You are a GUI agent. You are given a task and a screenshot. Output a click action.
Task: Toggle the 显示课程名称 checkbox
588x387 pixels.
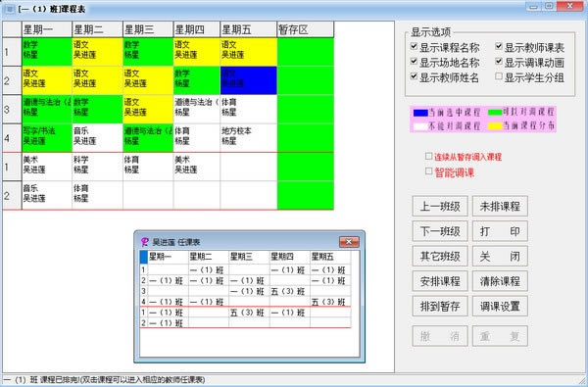(x=414, y=46)
